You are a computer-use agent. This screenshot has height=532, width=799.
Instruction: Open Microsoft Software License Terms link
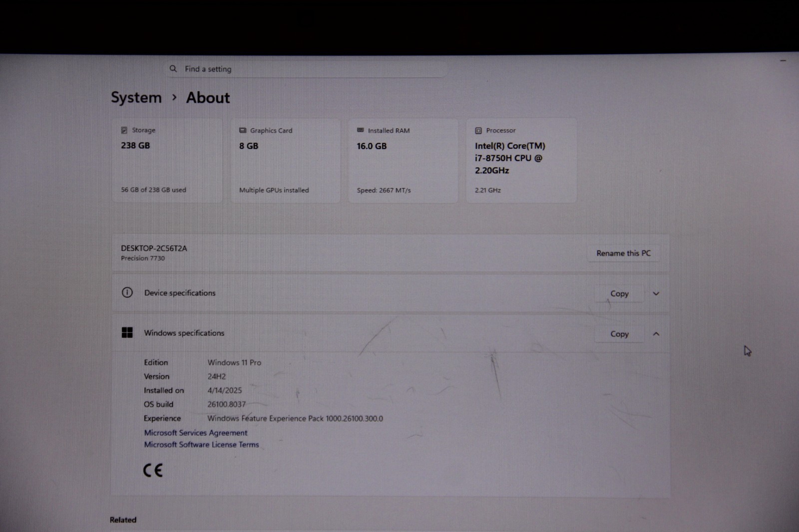click(x=201, y=445)
